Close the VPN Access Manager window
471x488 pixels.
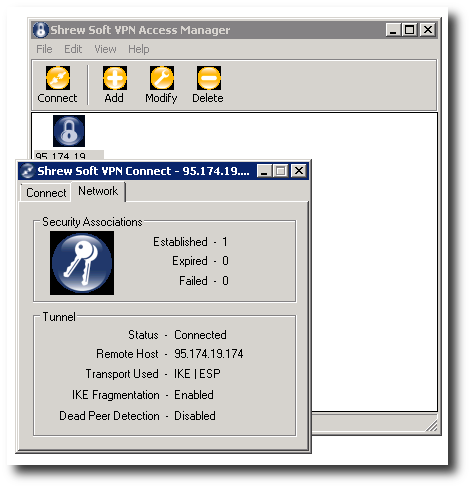click(x=428, y=30)
